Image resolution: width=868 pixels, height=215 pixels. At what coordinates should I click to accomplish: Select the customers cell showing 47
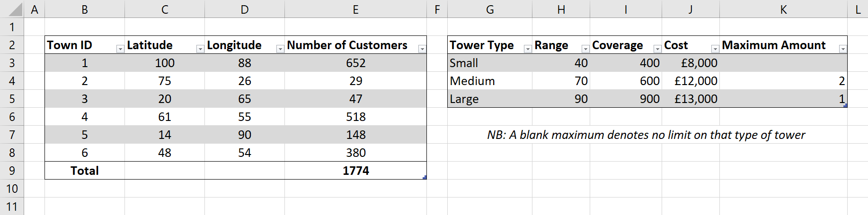(355, 99)
